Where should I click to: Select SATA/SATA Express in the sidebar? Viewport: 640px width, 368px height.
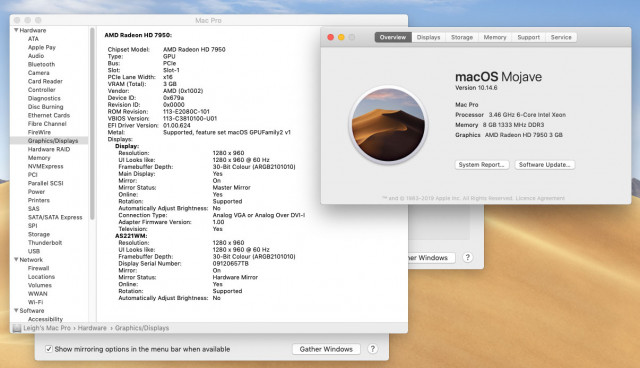pos(55,217)
